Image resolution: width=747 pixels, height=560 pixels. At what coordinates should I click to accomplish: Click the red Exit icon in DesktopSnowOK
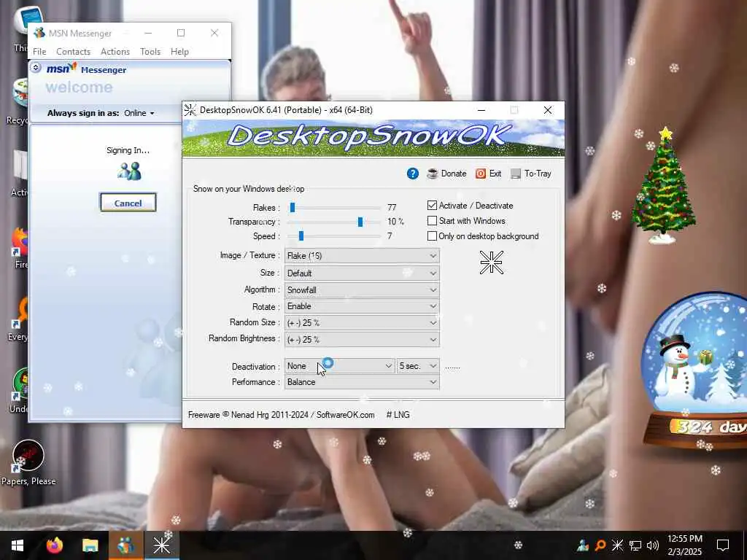point(481,174)
